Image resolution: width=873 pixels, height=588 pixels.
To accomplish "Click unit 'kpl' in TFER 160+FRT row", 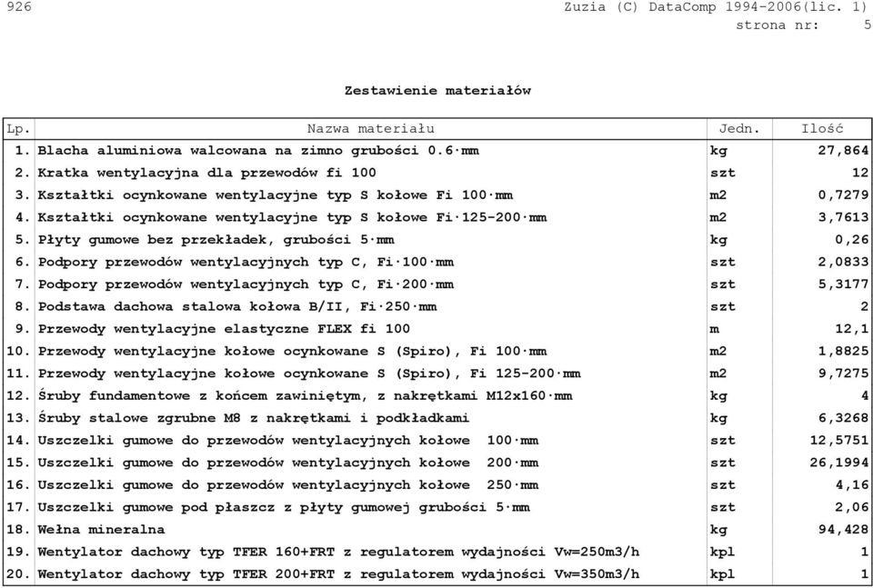I will click(723, 552).
